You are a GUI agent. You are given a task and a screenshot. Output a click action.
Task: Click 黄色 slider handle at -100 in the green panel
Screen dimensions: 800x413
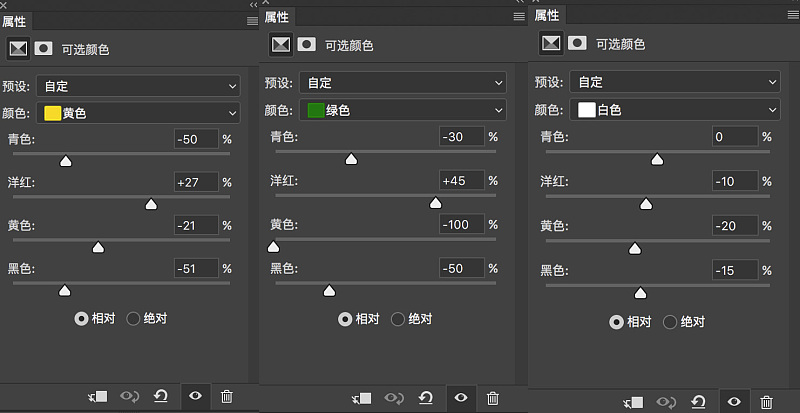[273, 247]
